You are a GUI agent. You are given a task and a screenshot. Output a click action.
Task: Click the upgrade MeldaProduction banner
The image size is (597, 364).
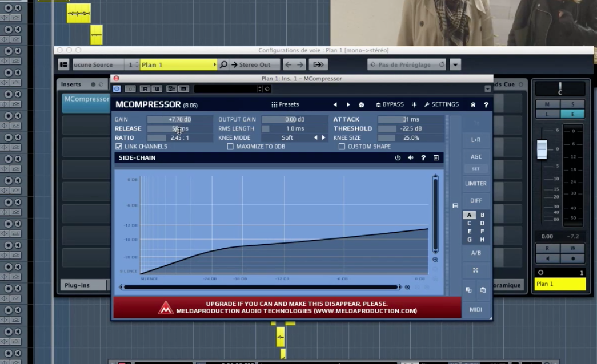287,308
